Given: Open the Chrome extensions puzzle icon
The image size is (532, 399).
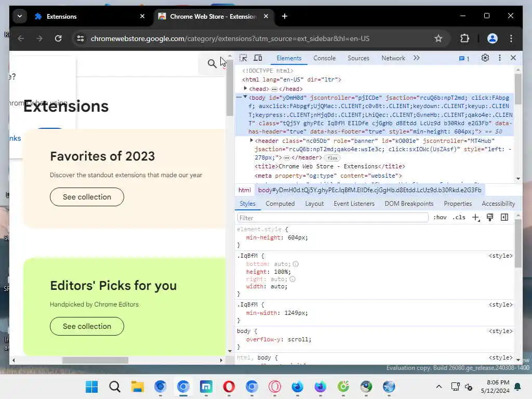Looking at the screenshot, I should click(464, 38).
